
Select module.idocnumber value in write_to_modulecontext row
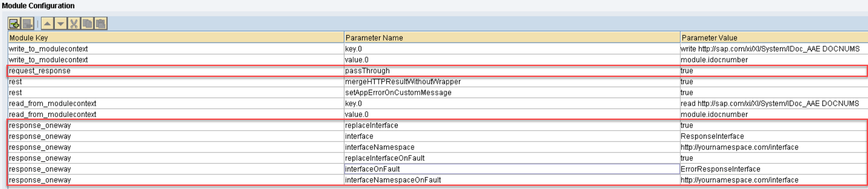point(774,60)
